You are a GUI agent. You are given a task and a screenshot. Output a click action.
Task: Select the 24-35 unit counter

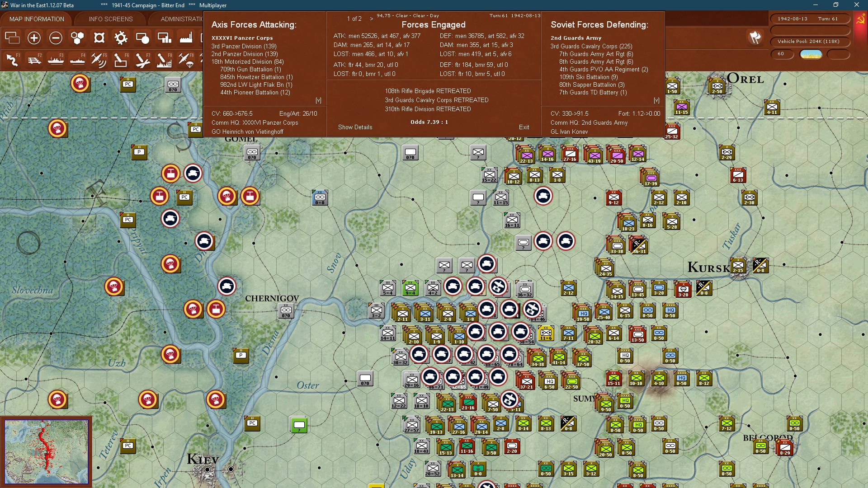coord(605,268)
